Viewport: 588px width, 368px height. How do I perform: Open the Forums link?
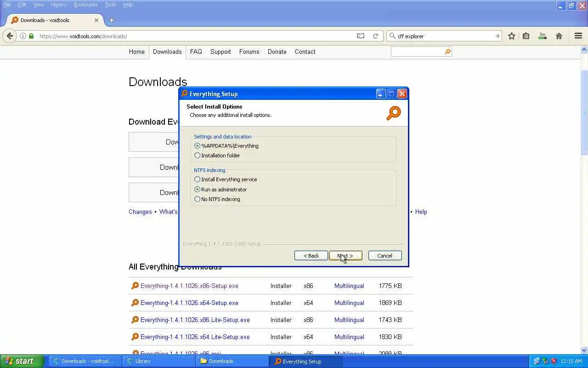click(x=249, y=52)
